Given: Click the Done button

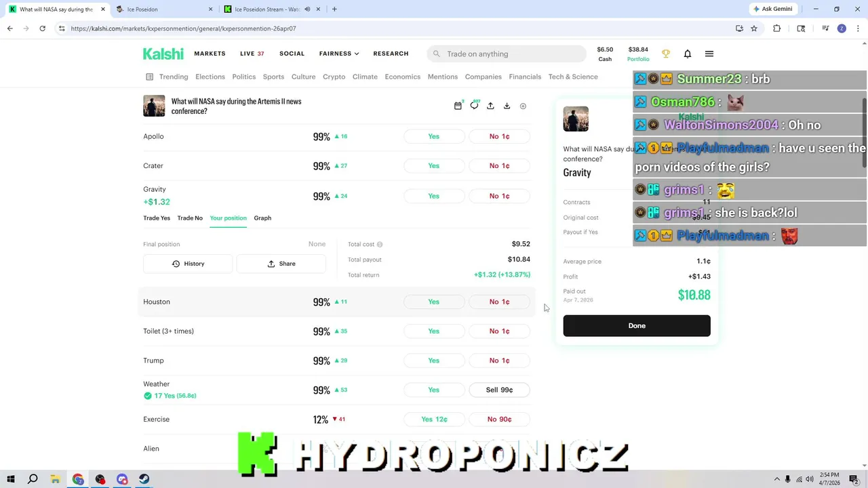Looking at the screenshot, I should pos(637,325).
